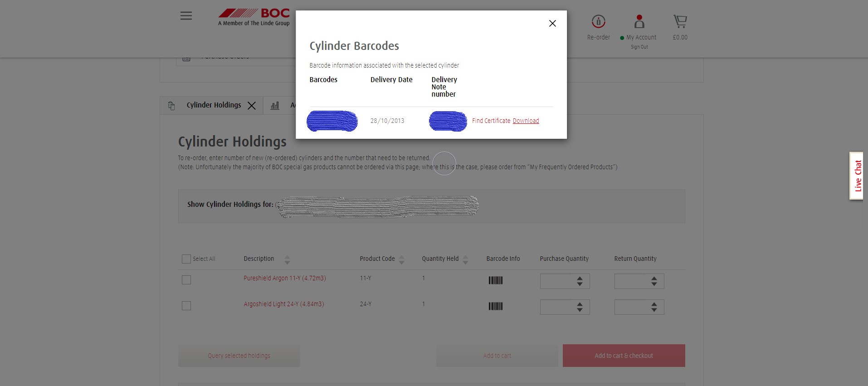Adjust Return Quantity stepper for Pureshield Argon
The image size is (868, 386).
tap(654, 281)
